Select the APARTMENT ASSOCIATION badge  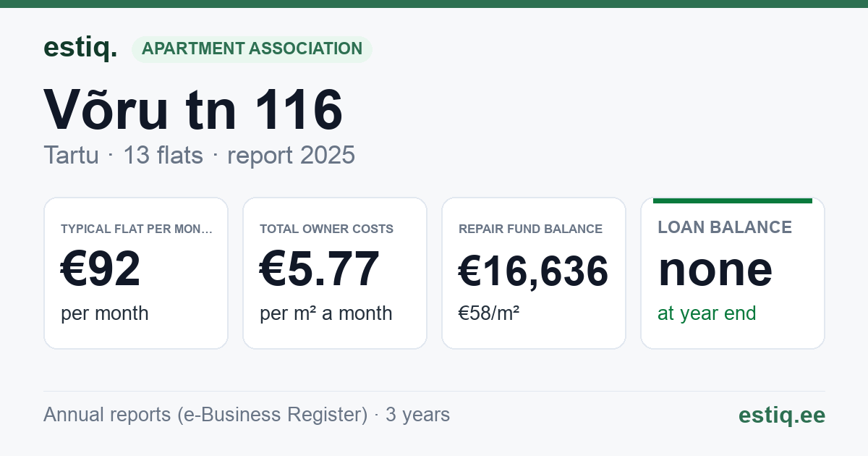click(252, 49)
